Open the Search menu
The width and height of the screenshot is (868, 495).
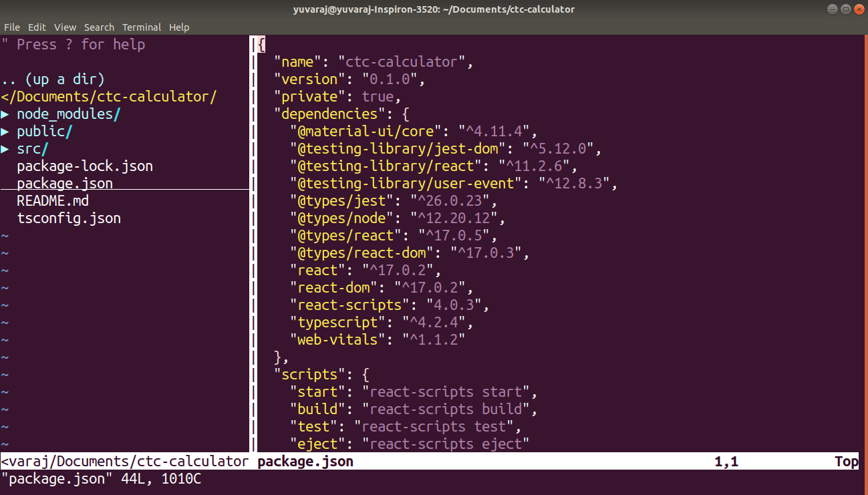99,27
